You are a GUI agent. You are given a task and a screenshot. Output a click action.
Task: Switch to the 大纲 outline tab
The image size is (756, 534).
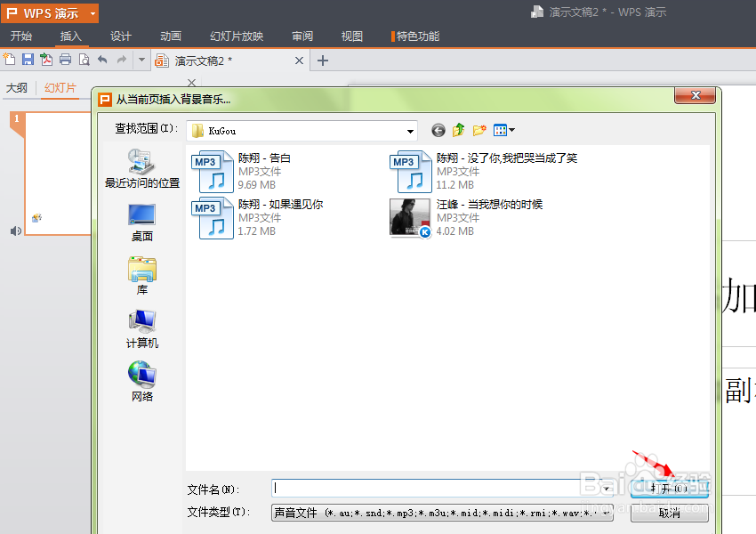coord(18,88)
